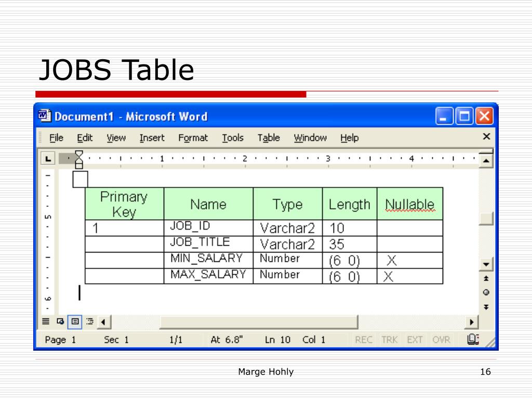Viewport: 532px width, 399px height.
Task: Click the JOB_ID cell
Action: [x=208, y=228]
